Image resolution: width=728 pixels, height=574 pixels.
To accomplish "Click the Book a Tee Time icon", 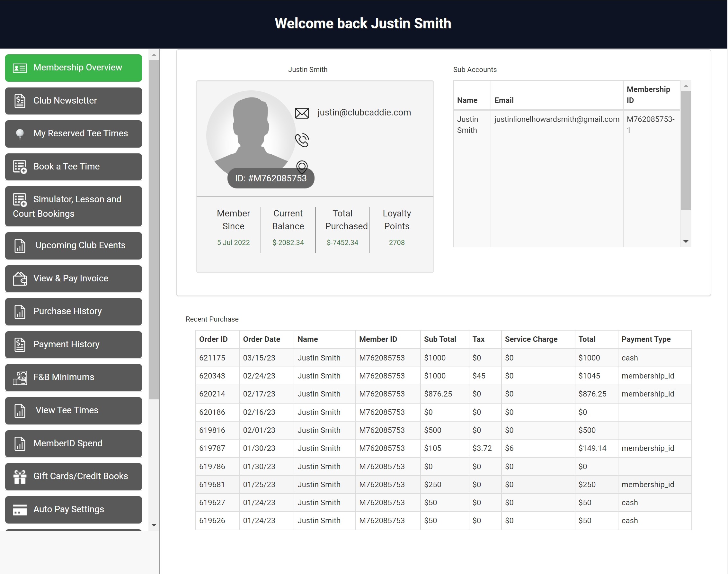I will coord(20,167).
